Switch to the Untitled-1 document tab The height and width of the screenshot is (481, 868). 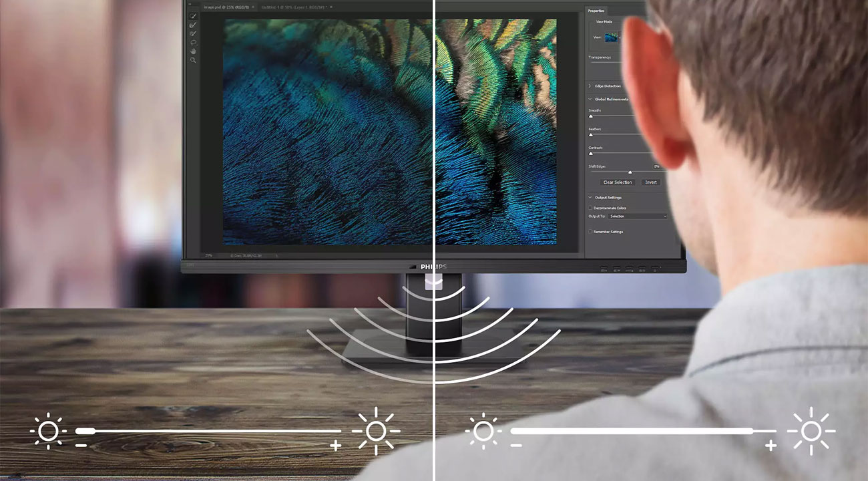click(x=294, y=7)
